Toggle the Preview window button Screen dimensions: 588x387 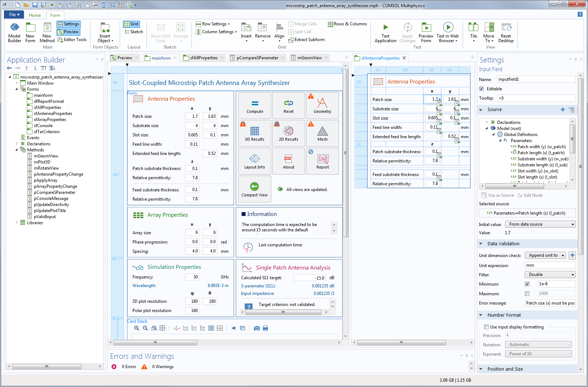[69, 32]
